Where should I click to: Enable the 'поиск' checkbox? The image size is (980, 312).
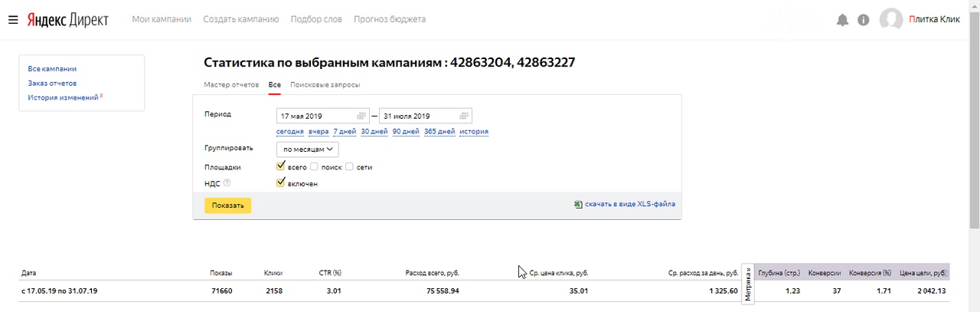[315, 166]
